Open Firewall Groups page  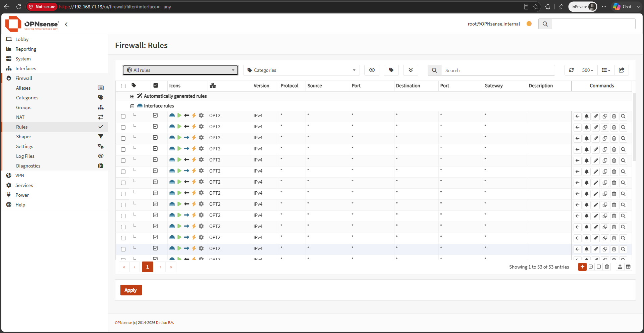[x=23, y=107]
